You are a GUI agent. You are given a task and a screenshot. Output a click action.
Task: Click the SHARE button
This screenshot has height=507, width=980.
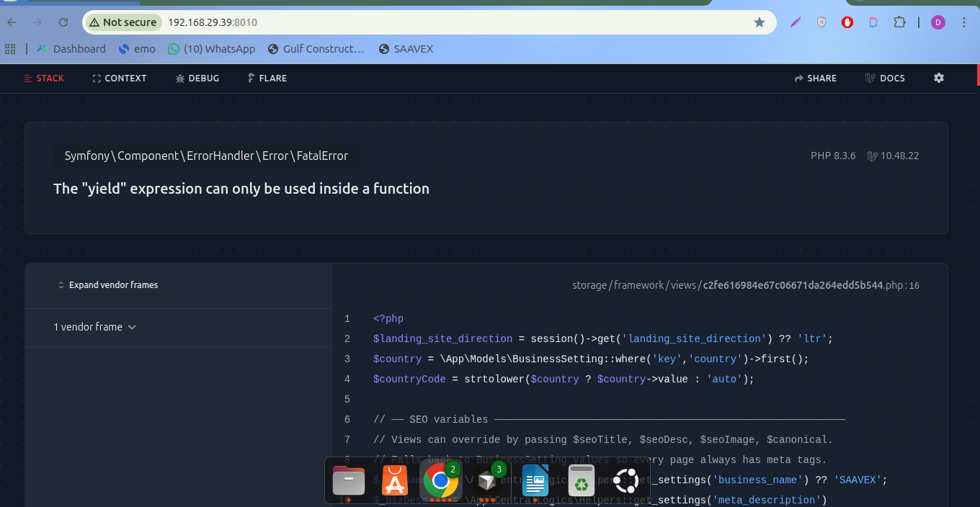(816, 78)
